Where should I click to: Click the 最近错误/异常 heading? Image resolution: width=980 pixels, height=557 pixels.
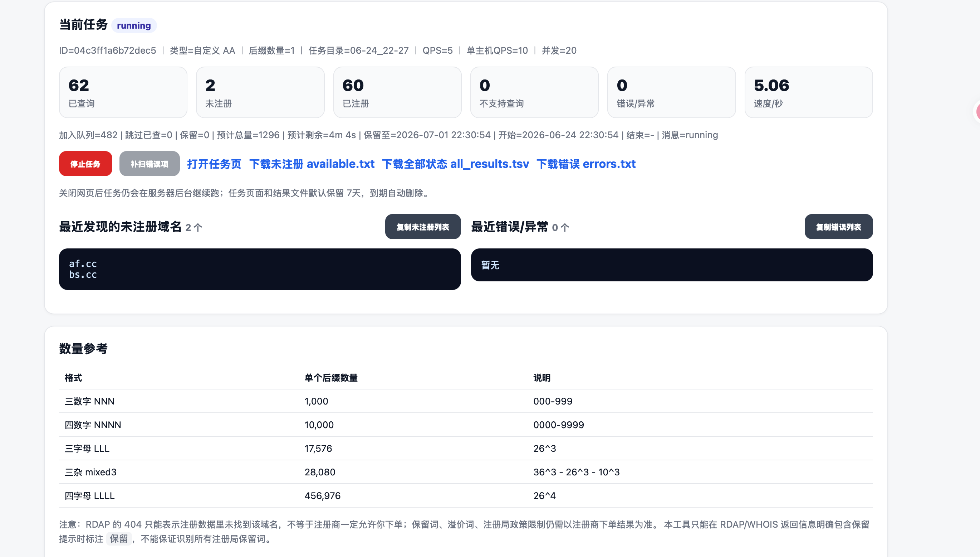tap(510, 227)
